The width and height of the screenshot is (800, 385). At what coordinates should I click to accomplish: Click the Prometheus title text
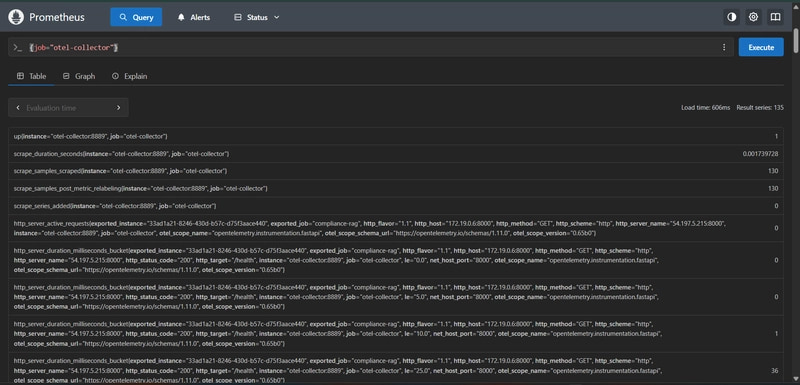tap(57, 17)
